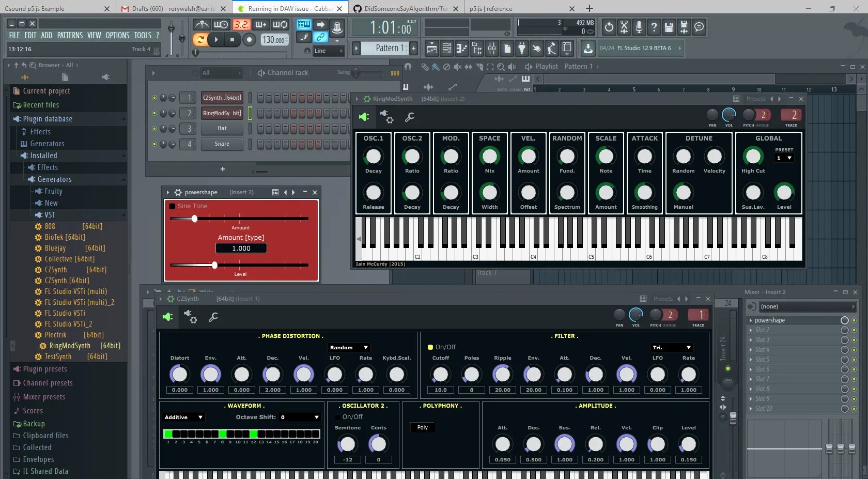
Task: Select the Playlist zoom magnifier tool
Action: point(501,67)
